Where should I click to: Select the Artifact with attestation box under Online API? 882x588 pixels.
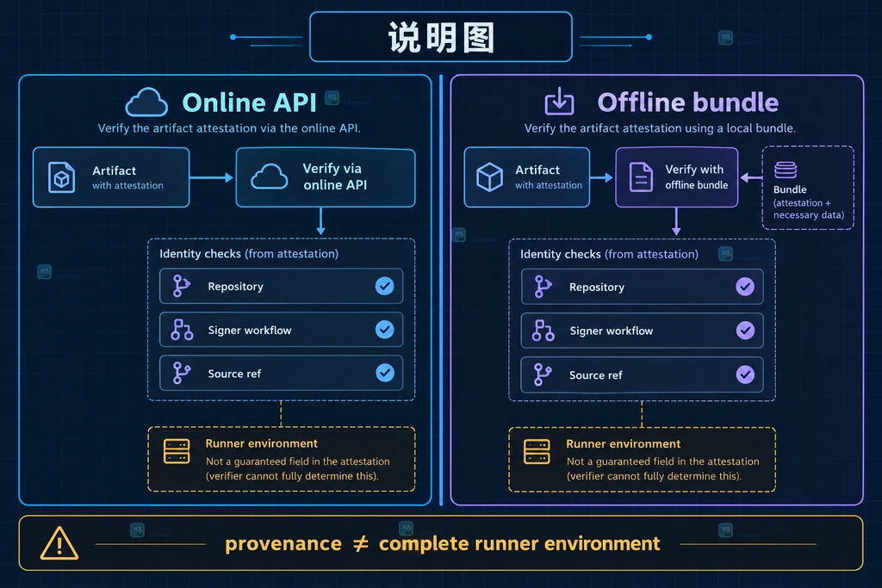coord(111,177)
